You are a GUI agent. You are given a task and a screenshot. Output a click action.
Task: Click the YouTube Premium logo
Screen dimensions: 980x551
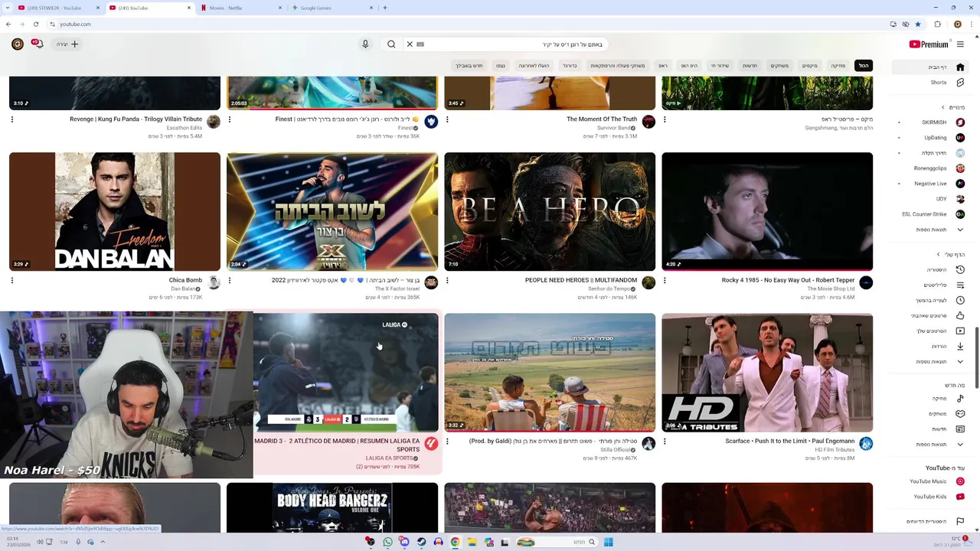tap(929, 44)
